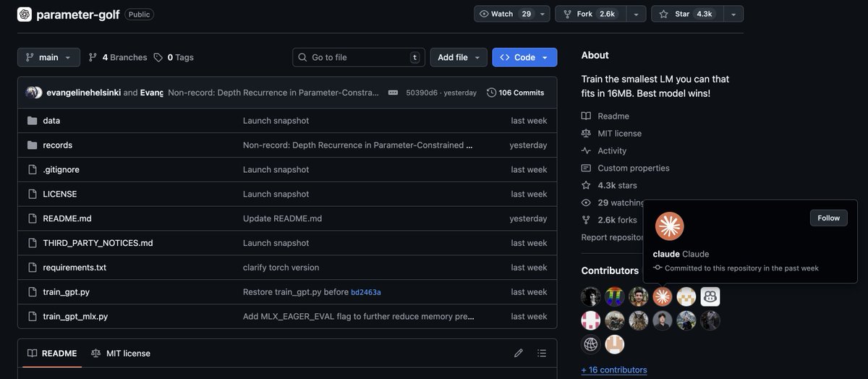Viewport: 868px width, 379px height.
Task: Open the records folder
Action: tap(58, 145)
